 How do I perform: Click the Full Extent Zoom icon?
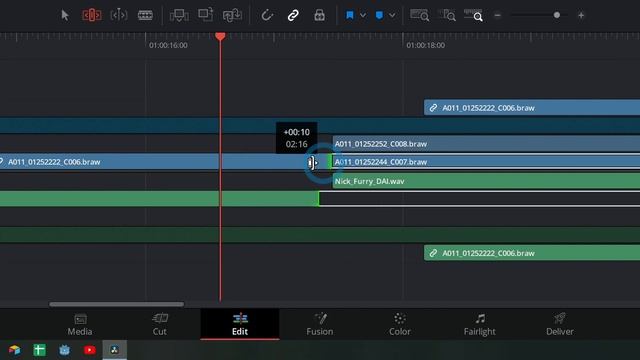click(x=420, y=16)
